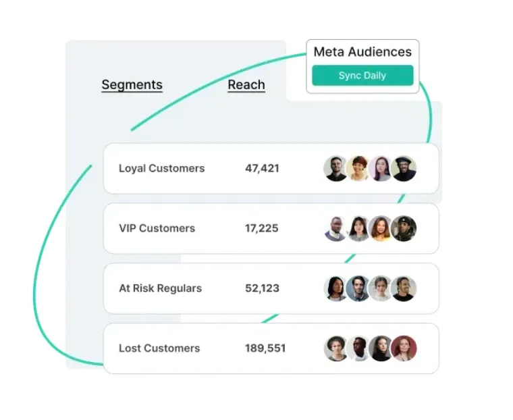Click the 189,551 reach value
This screenshot has height=420, width=513.
pyautogui.click(x=265, y=348)
